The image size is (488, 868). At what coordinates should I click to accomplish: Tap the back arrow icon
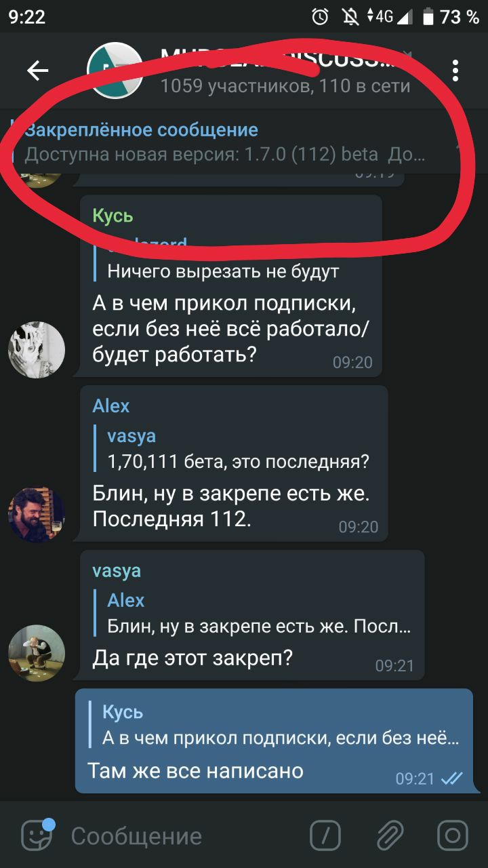38,70
